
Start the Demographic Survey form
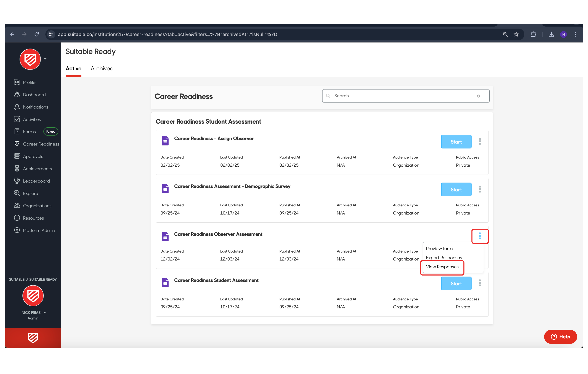coord(456,189)
